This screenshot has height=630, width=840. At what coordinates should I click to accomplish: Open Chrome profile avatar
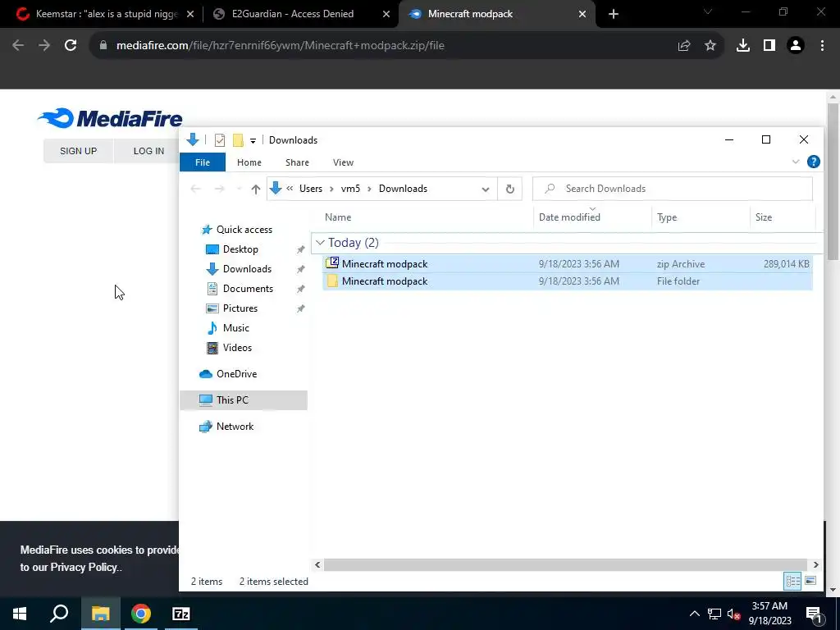point(796,46)
